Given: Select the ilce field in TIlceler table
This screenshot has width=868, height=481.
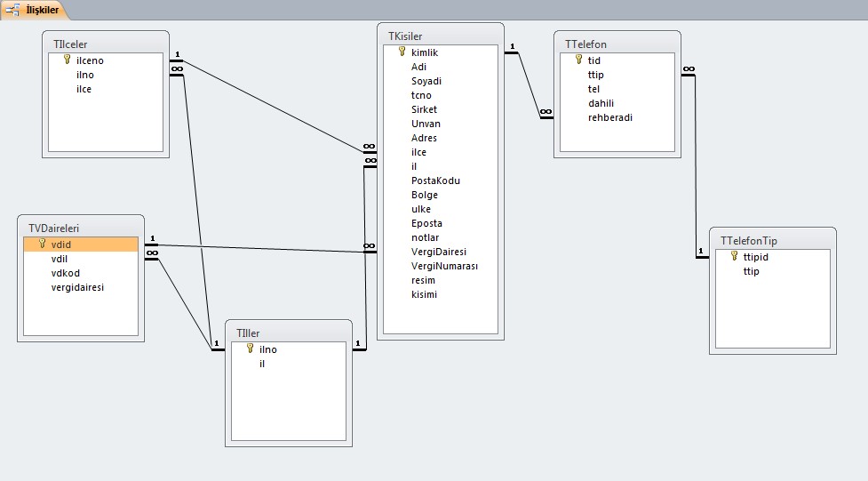Looking at the screenshot, I should [84, 89].
